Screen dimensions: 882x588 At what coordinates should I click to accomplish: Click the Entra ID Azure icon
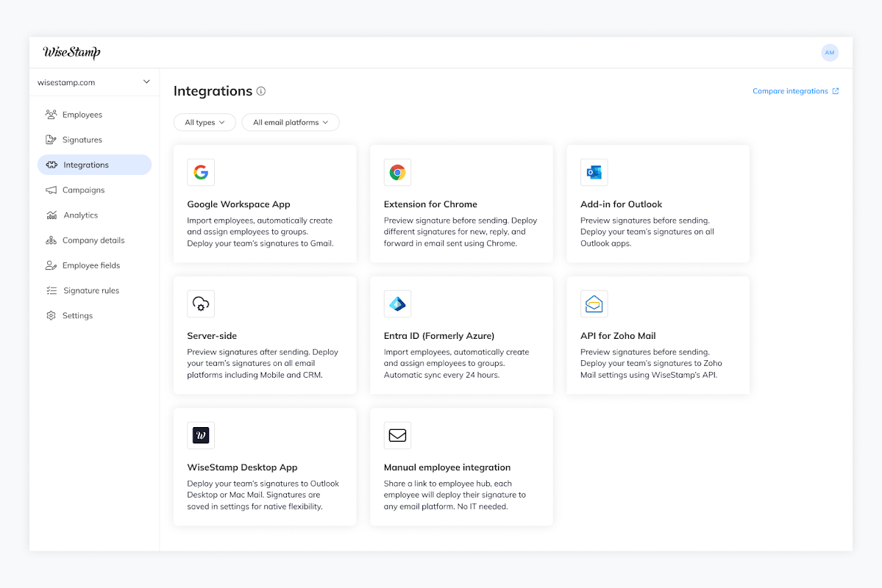click(398, 304)
